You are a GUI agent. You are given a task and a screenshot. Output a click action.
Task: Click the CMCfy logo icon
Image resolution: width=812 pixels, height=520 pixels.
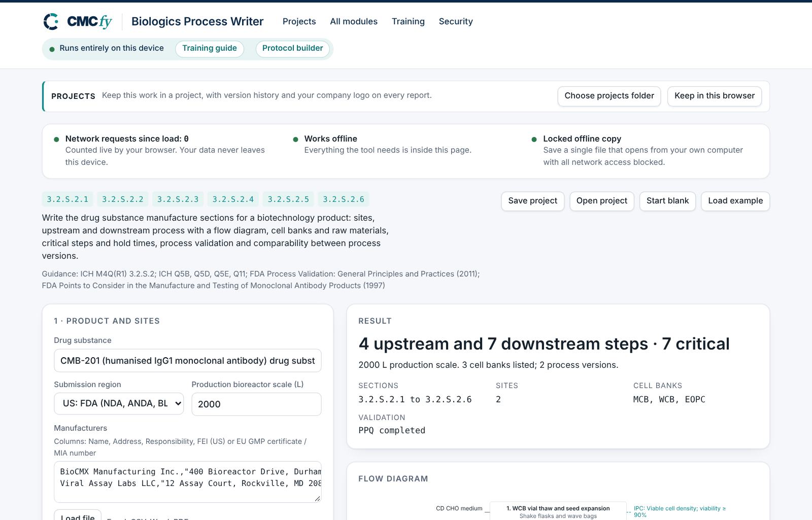tap(51, 21)
